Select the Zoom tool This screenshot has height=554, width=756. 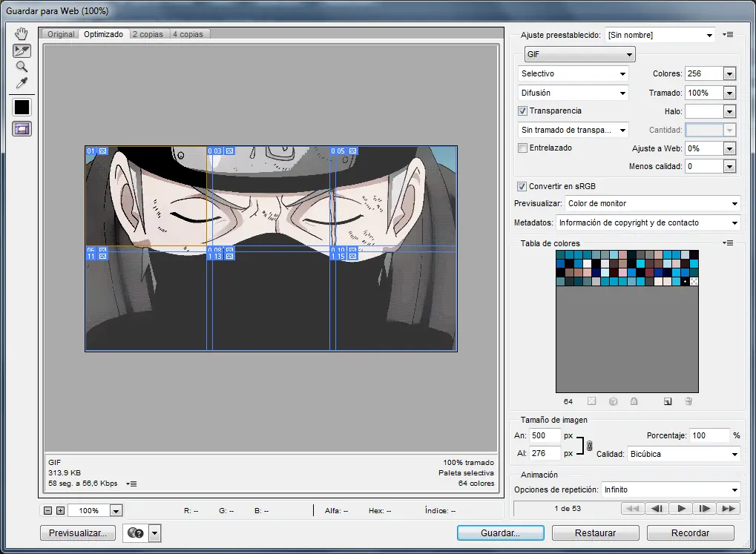pyautogui.click(x=22, y=67)
